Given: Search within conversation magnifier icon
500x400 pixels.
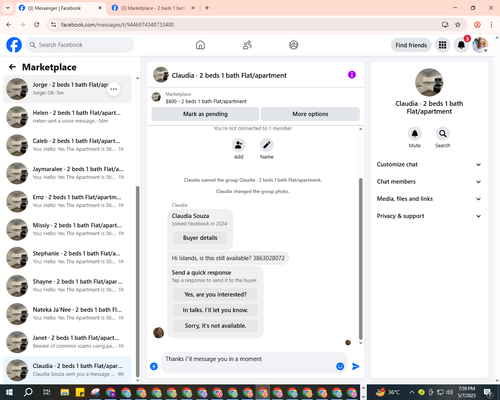Looking at the screenshot, I should tap(443, 134).
